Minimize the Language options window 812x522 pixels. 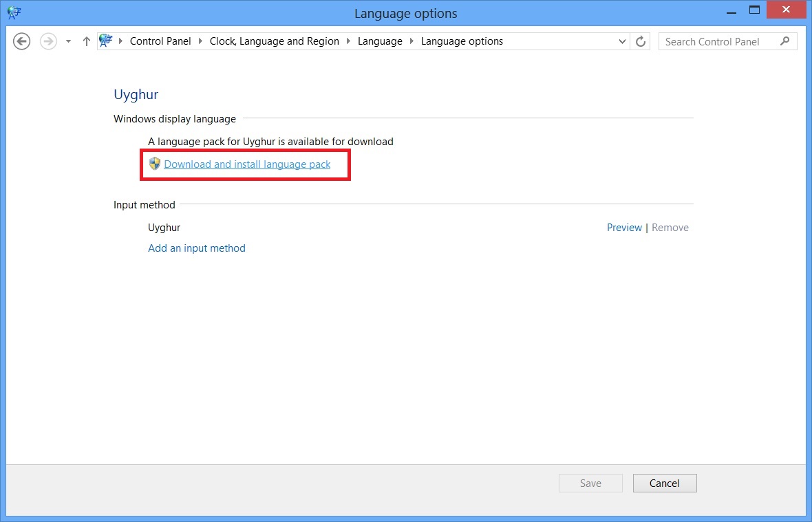pos(731,11)
